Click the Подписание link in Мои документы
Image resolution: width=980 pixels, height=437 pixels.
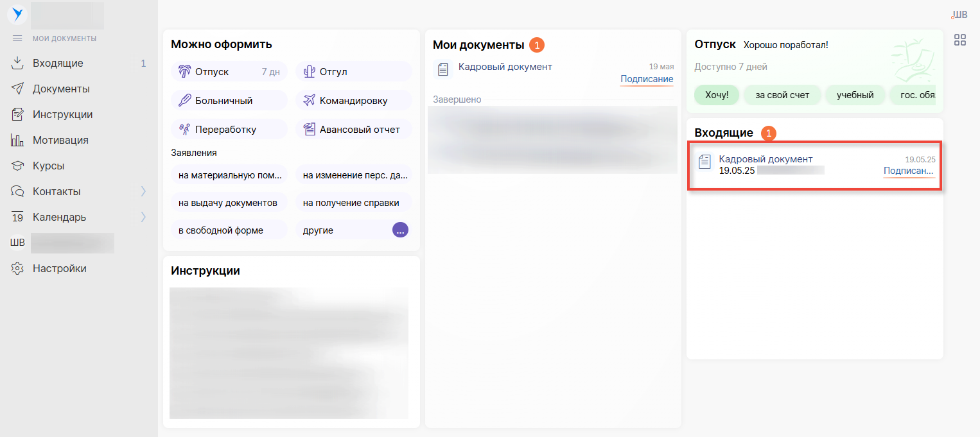pyautogui.click(x=646, y=79)
